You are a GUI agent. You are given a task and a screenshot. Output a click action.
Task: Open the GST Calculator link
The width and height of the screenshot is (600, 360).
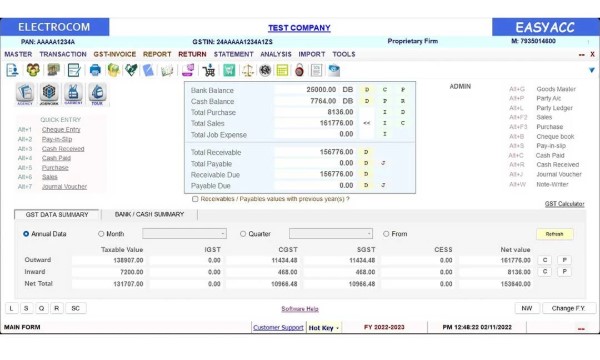564,204
